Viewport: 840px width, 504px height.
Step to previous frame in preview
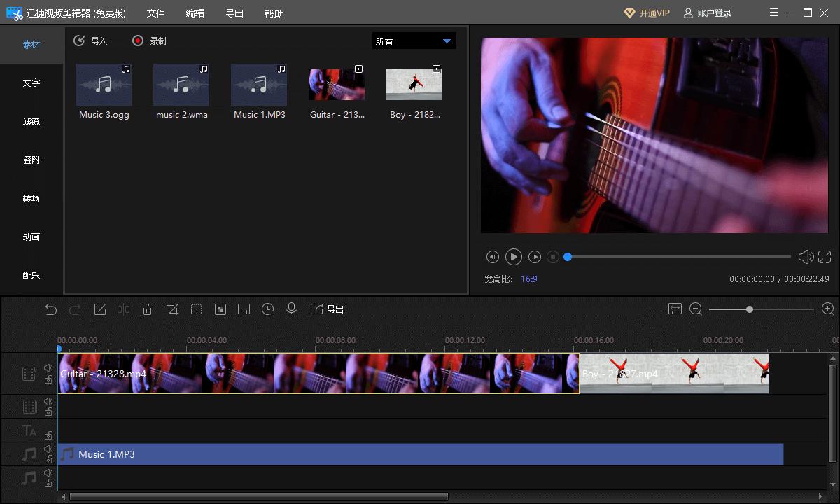click(x=492, y=257)
